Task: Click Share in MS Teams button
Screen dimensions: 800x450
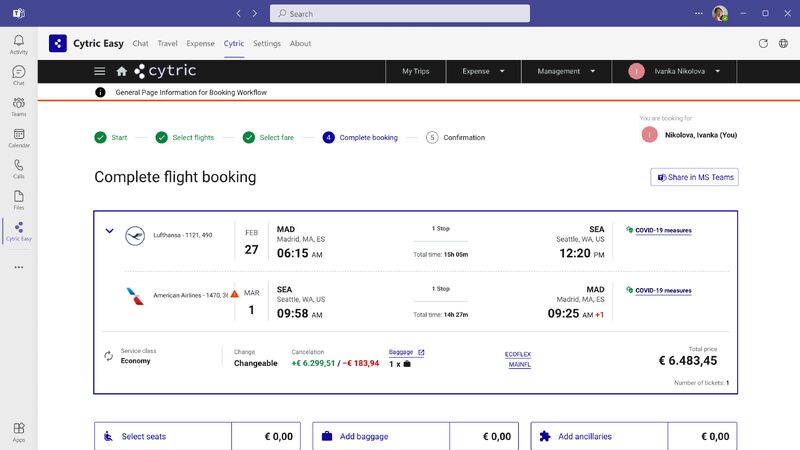Action: [694, 177]
